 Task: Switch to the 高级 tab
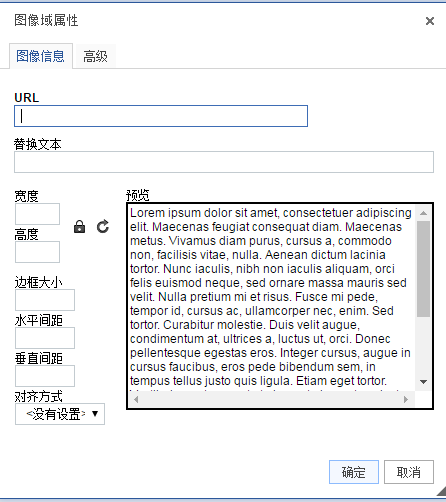tap(95, 56)
